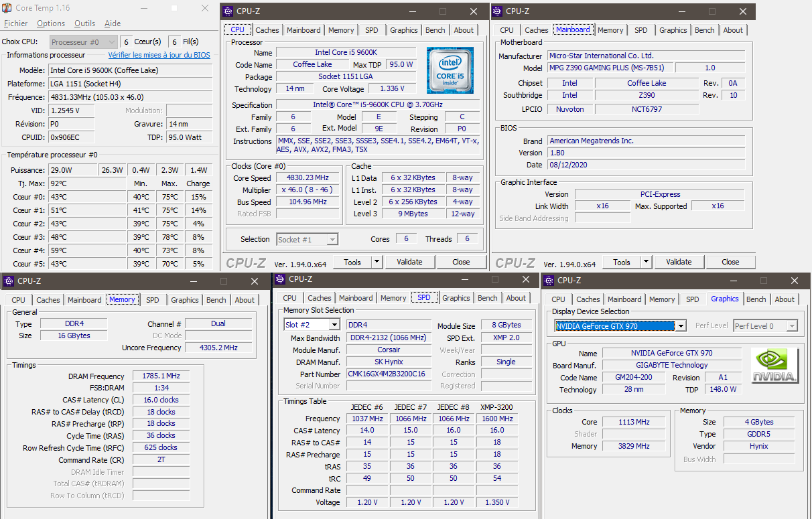Click the GPU Memory clock 3829 MHz field
This screenshot has height=519, width=812.
(x=633, y=446)
